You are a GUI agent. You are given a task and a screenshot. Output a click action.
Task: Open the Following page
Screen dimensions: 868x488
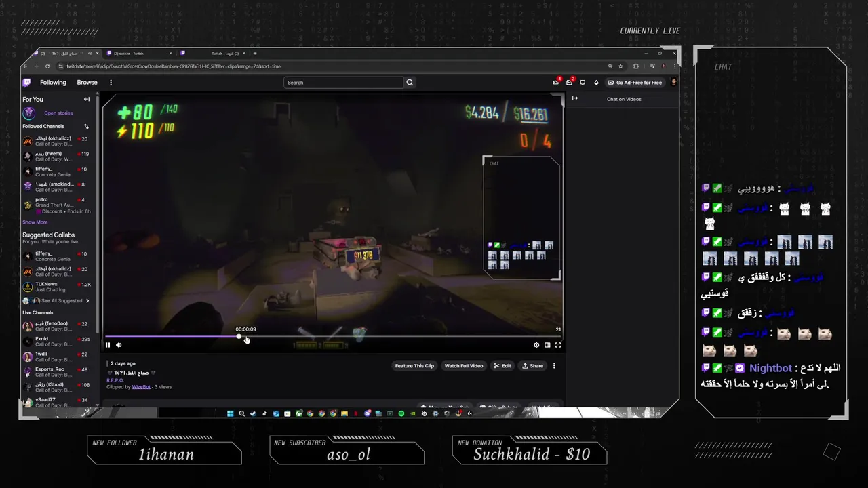tap(53, 83)
